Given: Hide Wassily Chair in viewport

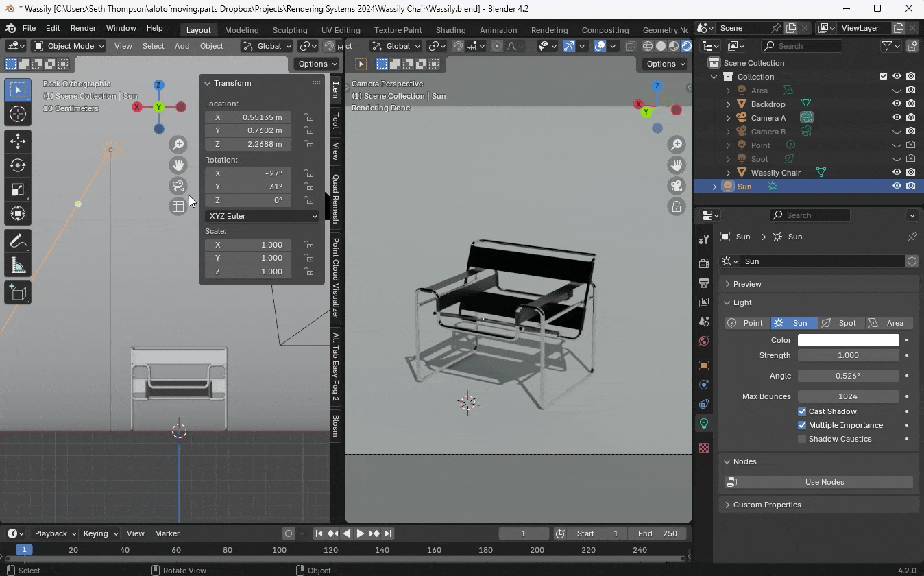Looking at the screenshot, I should coord(896,173).
